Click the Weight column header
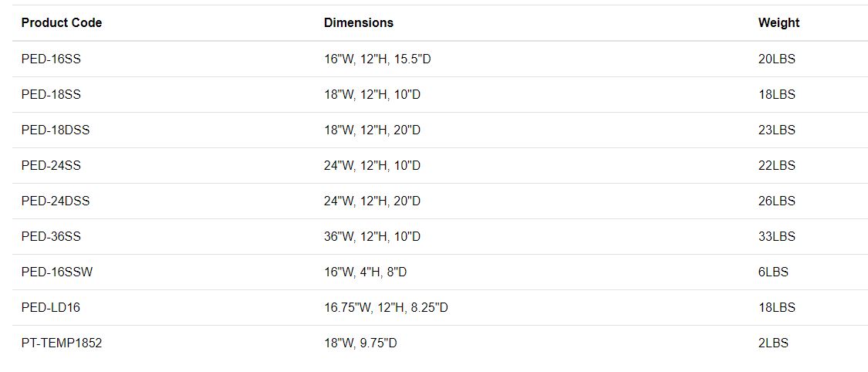 pyautogui.click(x=778, y=23)
